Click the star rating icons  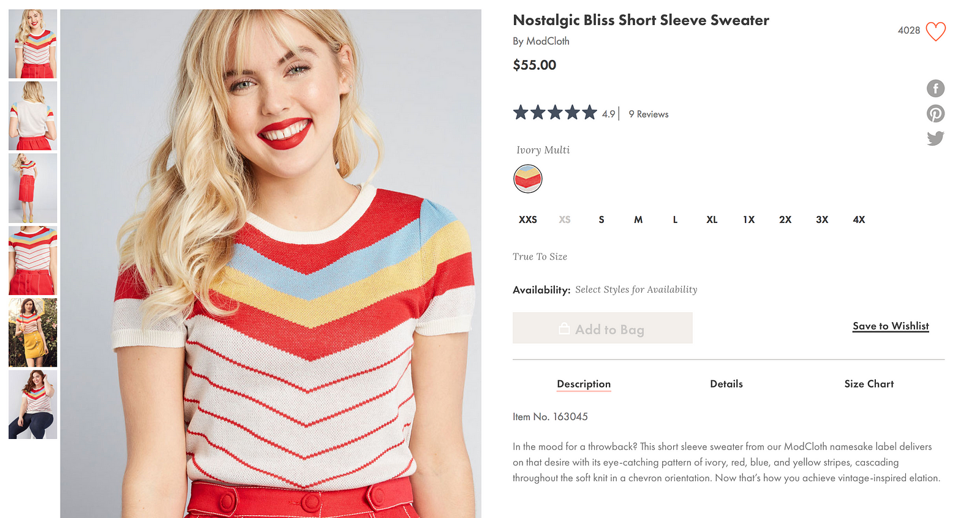[555, 113]
